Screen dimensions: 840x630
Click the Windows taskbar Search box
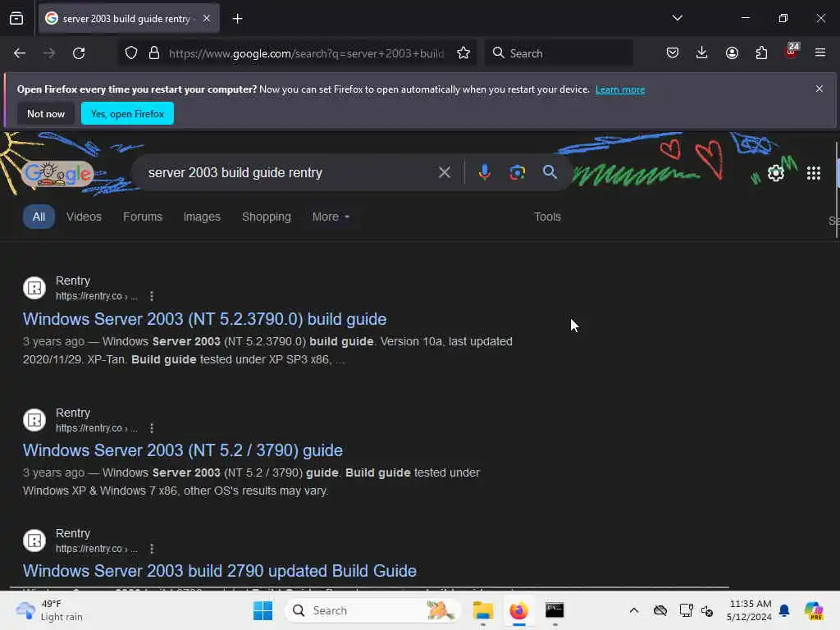pos(373,610)
